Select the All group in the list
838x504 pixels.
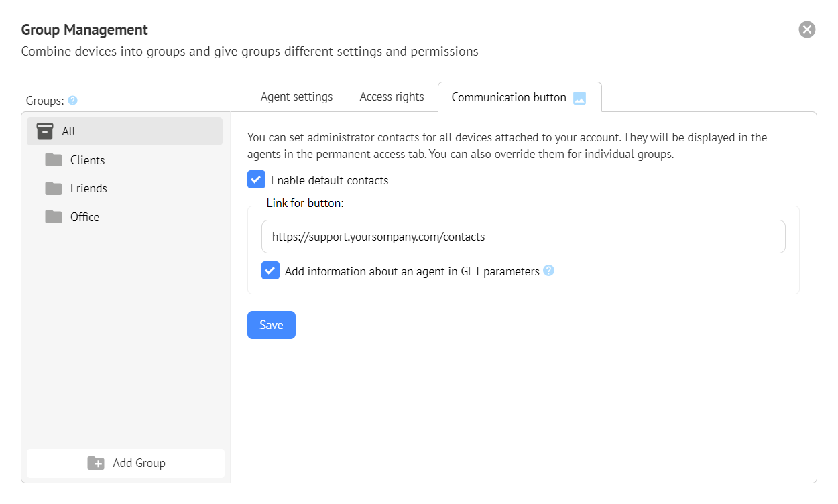pyautogui.click(x=125, y=131)
